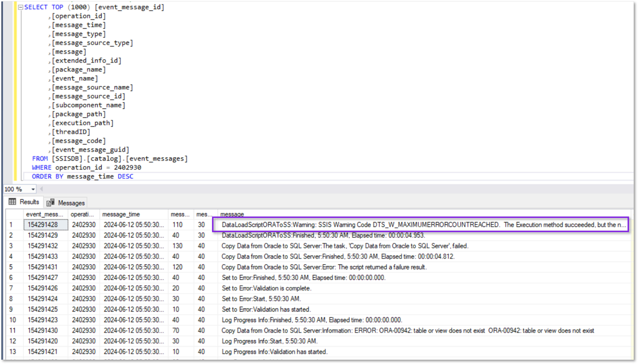This screenshot has height=364, width=638.
Task: Click [event_messages] in the FROM clause
Action: click(x=156, y=159)
